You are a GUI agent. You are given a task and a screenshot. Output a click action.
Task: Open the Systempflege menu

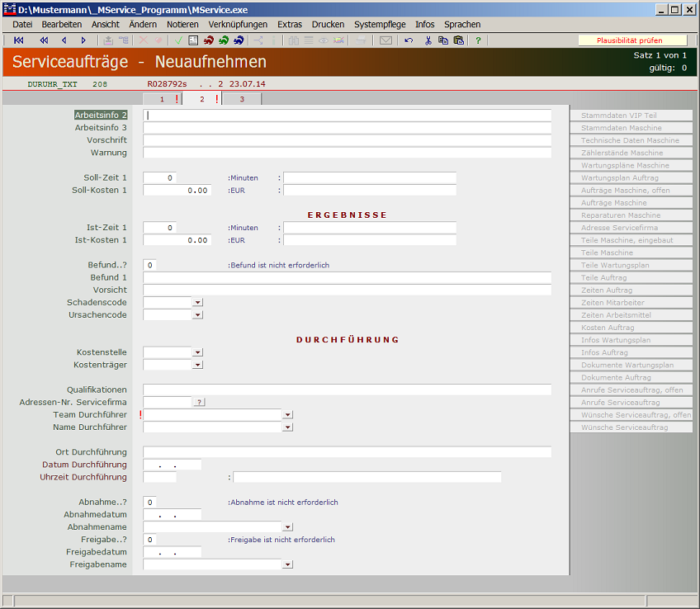tap(380, 25)
